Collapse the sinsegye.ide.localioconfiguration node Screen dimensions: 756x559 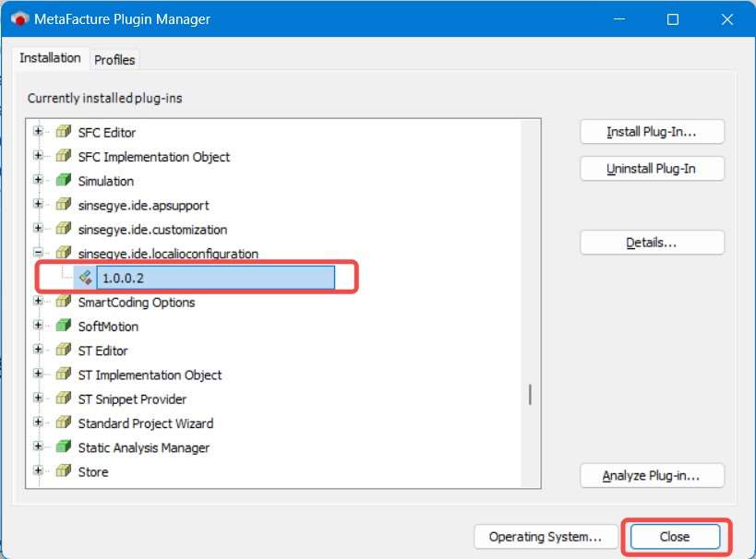coord(38,253)
